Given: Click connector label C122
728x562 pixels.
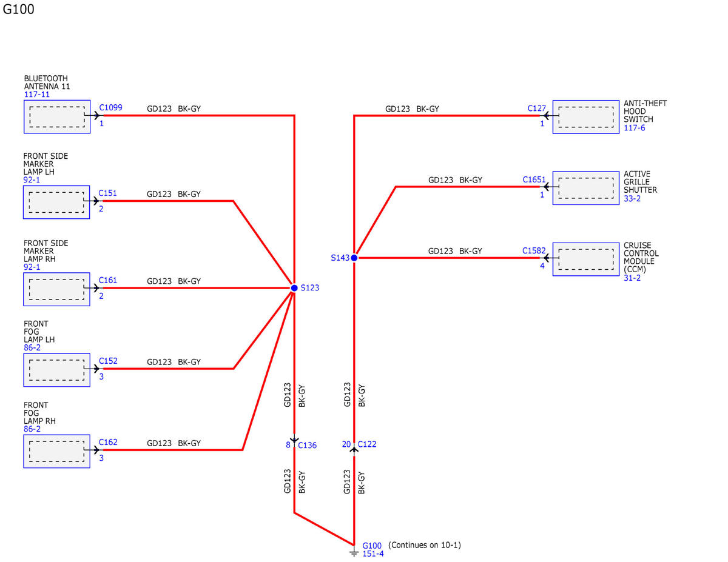Looking at the screenshot, I should [367, 444].
